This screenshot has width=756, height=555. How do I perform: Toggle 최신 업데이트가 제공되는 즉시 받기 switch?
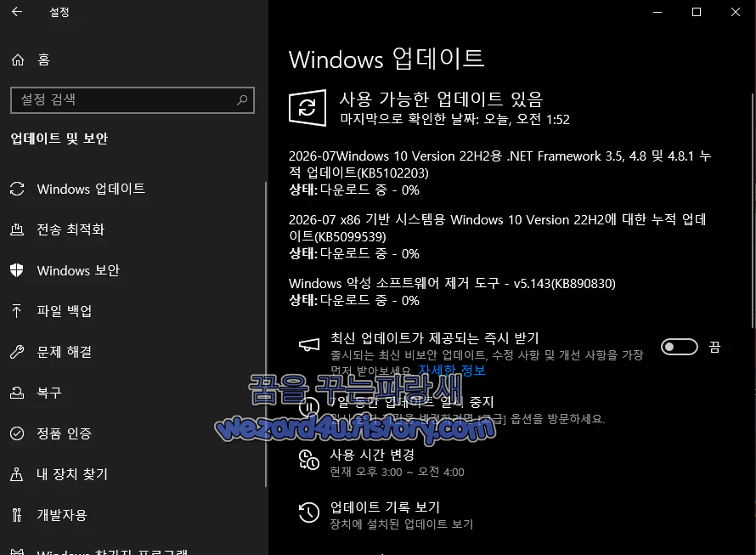679,347
